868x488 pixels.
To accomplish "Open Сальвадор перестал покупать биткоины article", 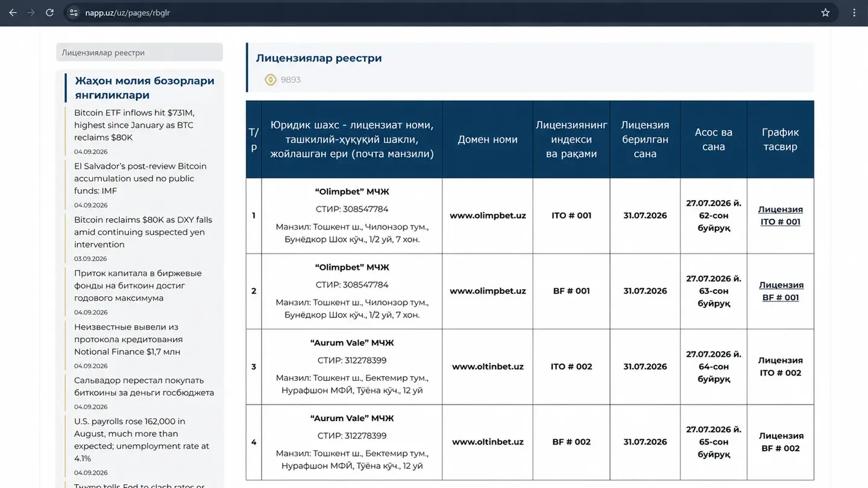I will click(x=144, y=386).
